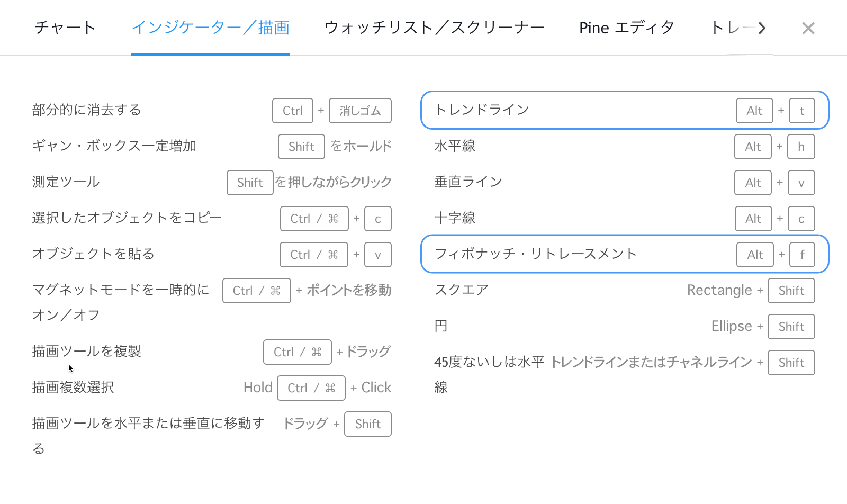Click the 消しゴム key badge

pyautogui.click(x=360, y=111)
